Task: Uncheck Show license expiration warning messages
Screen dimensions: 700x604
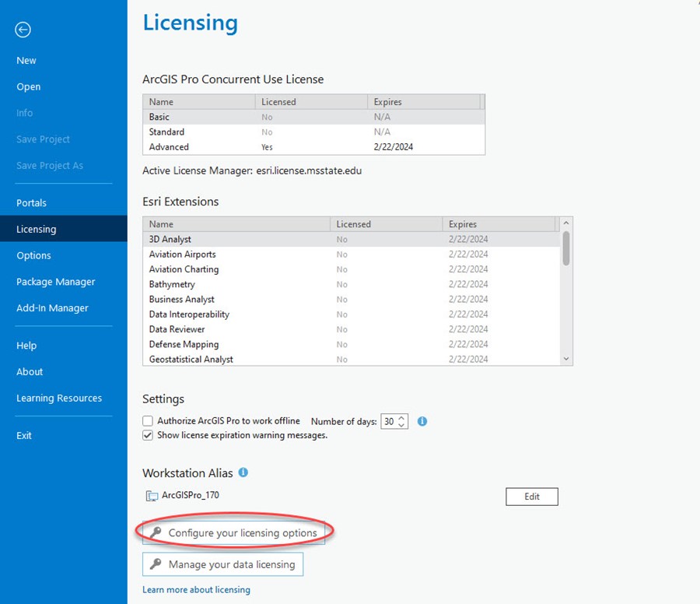Action: (x=148, y=435)
